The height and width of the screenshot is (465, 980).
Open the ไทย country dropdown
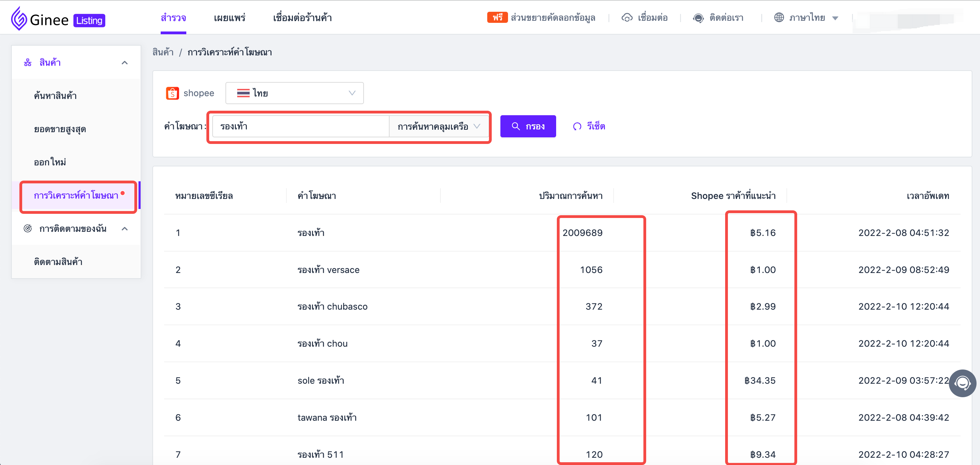click(x=294, y=93)
